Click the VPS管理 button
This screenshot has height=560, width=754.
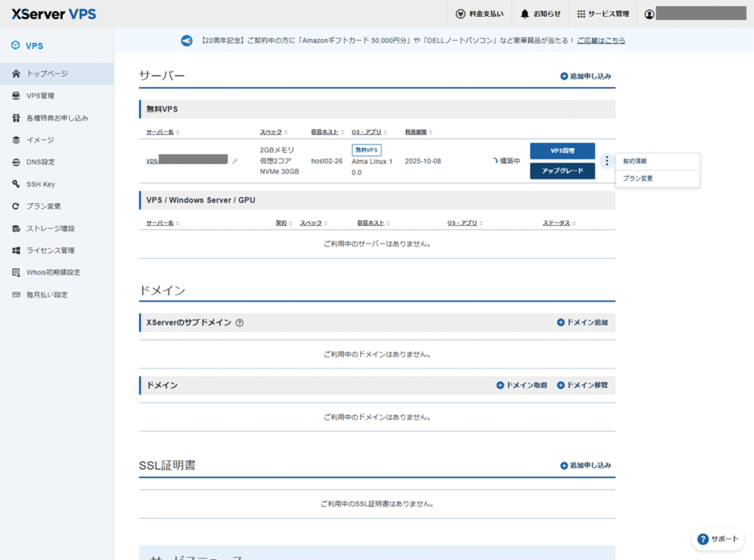(563, 151)
